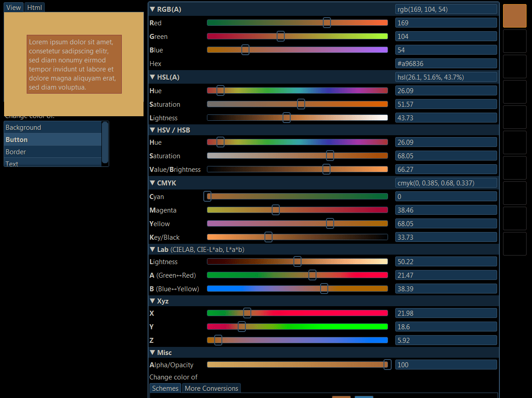Image resolution: width=532 pixels, height=398 pixels.
Task: Open the More Conversions tab
Action: [x=211, y=389]
